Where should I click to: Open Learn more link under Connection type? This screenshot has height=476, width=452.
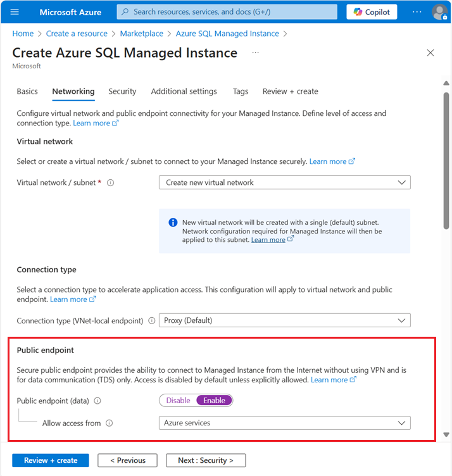tap(73, 299)
